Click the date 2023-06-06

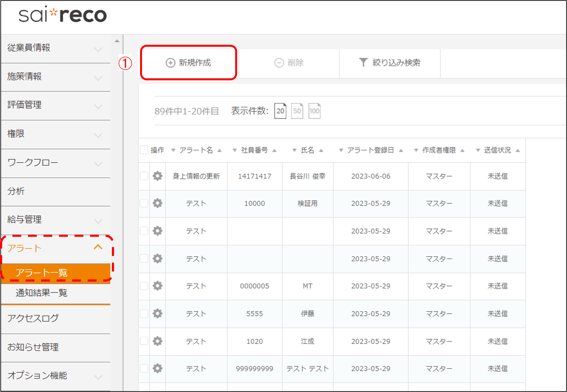[371, 176]
